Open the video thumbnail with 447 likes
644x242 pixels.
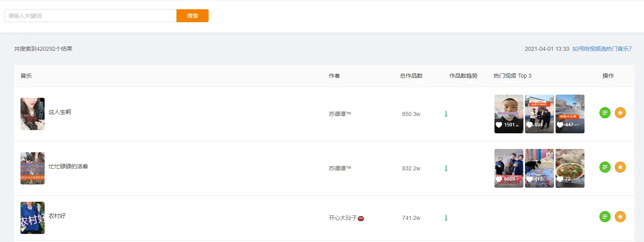[x=570, y=114]
